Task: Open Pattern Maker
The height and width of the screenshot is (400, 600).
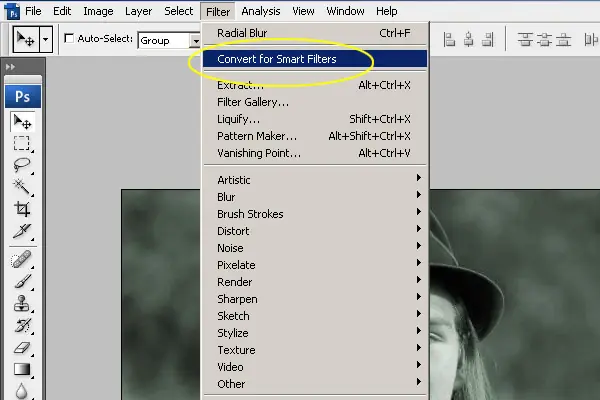Action: tap(315, 136)
